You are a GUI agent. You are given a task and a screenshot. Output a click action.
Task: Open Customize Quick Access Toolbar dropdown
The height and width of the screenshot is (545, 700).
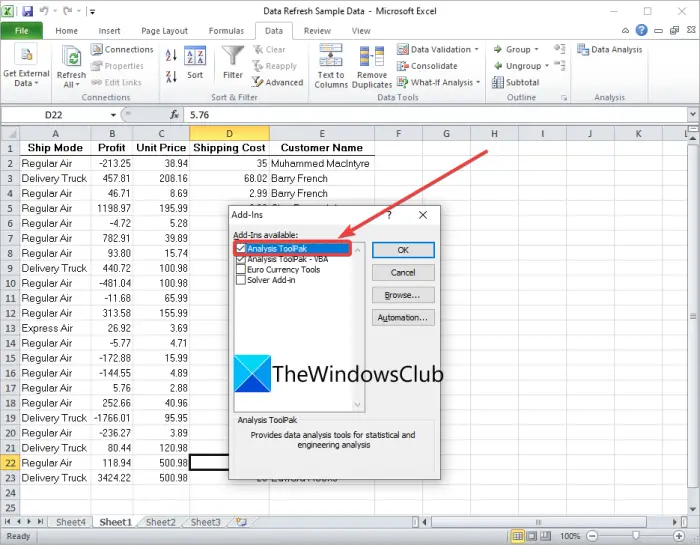[x=92, y=12]
